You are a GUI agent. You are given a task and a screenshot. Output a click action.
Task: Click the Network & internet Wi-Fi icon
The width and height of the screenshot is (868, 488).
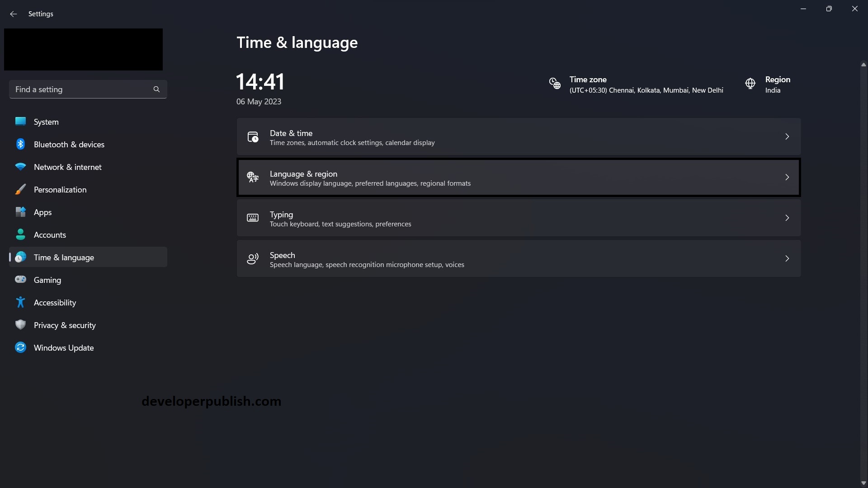tap(20, 166)
